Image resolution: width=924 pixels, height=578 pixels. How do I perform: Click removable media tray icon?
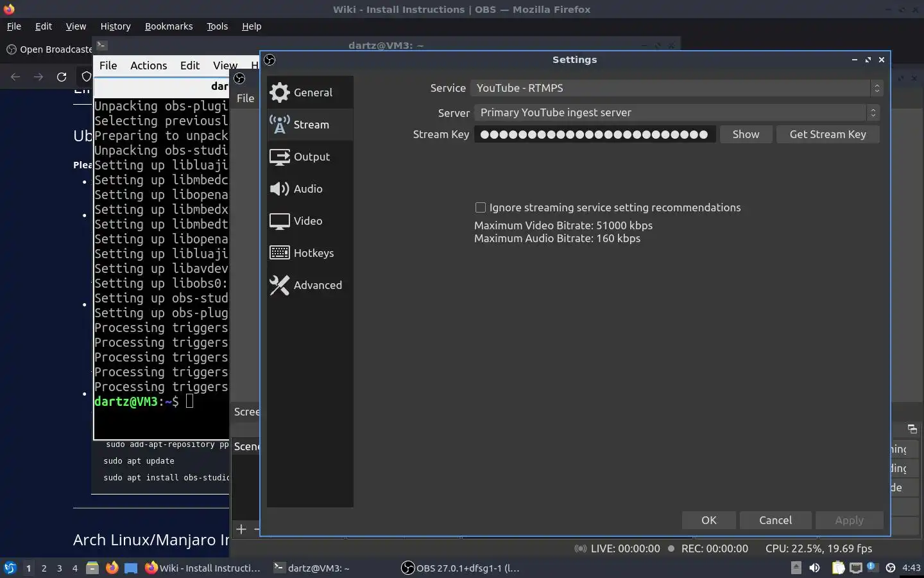point(796,568)
